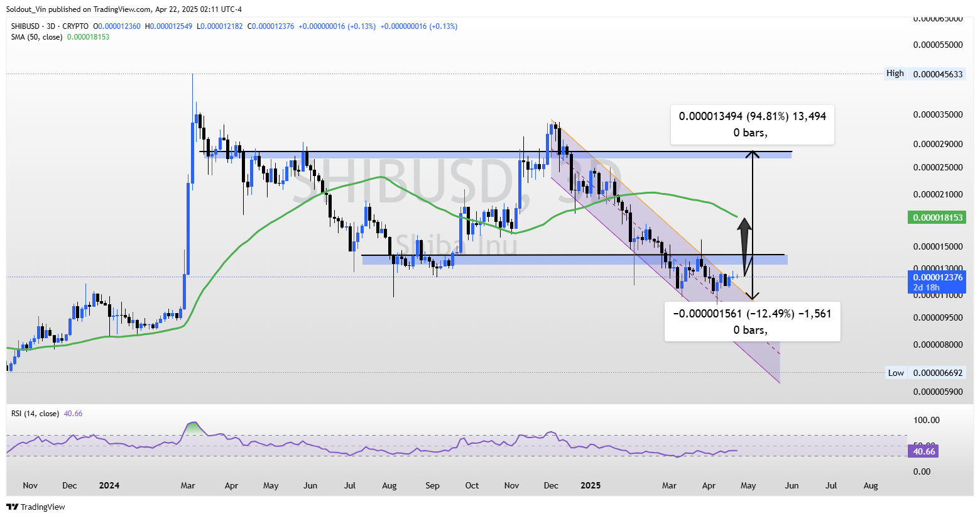Image resolution: width=980 pixels, height=518 pixels.
Task: Click the 2025 label on the time axis
Action: 591,485
